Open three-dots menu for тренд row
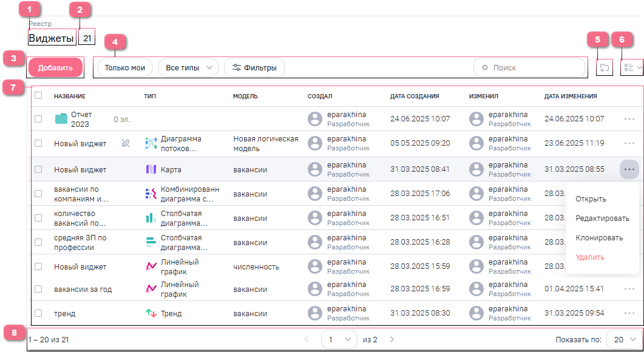Image resolution: width=644 pixels, height=352 pixels. pyautogui.click(x=629, y=313)
